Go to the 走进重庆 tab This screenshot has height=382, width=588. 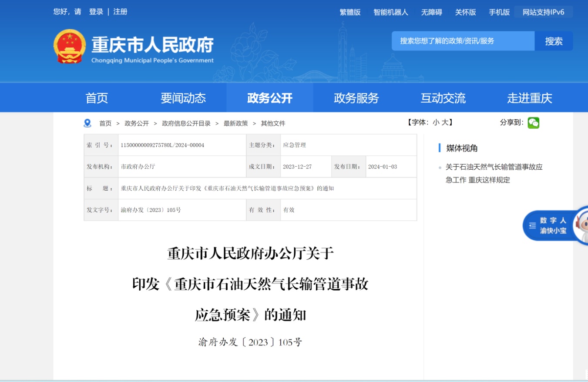529,98
